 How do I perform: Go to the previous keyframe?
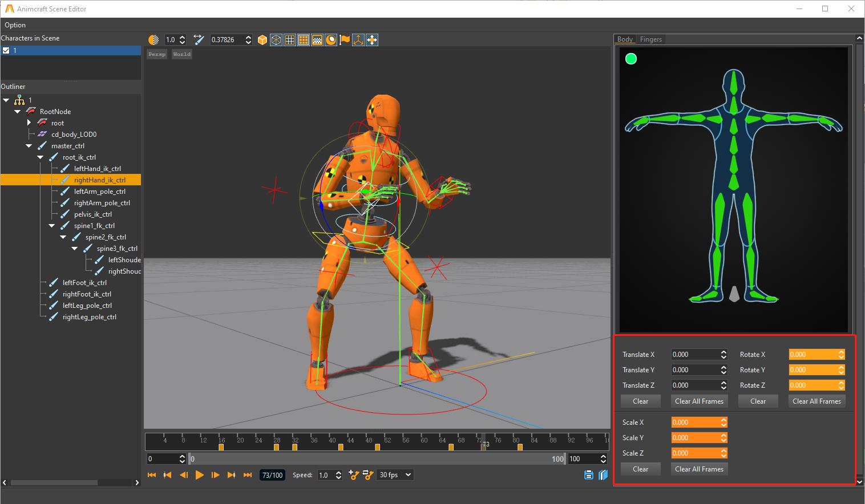click(168, 475)
